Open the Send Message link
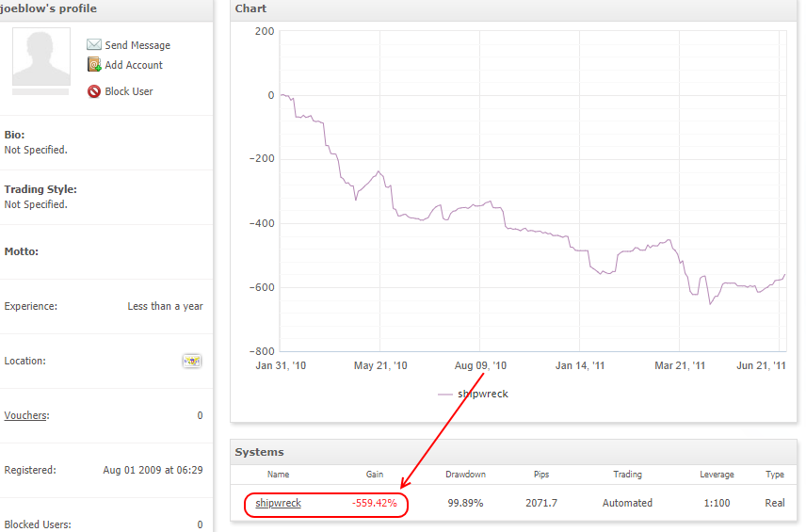Image resolution: width=806 pixels, height=532 pixels. point(137,45)
